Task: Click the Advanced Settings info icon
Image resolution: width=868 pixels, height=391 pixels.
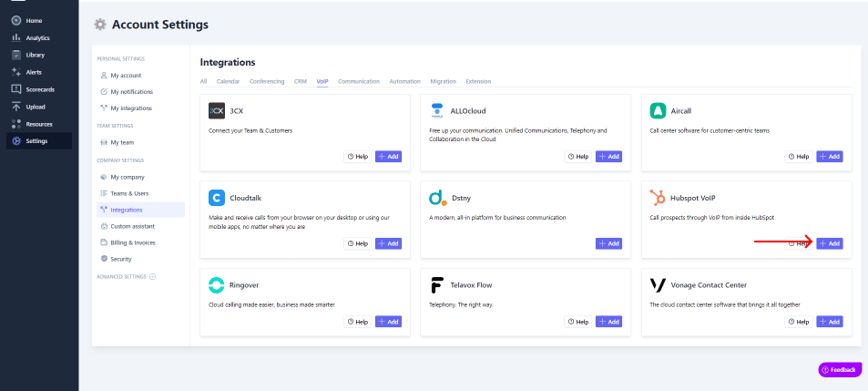Action: pos(152,276)
